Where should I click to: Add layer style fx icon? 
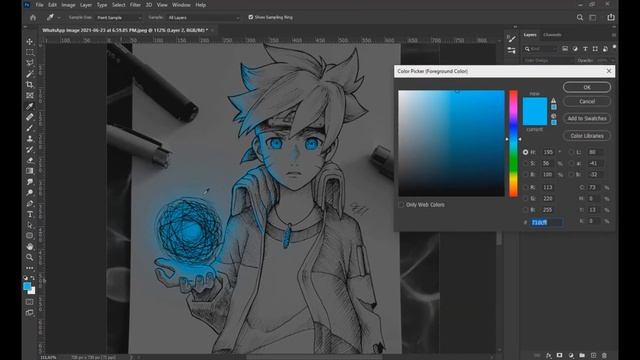pos(549,356)
